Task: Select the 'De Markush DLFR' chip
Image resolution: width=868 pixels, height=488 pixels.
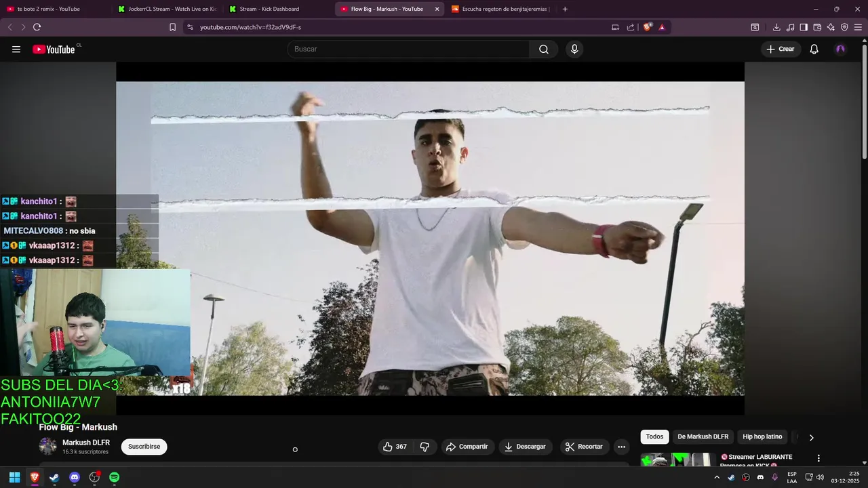Action: (x=703, y=437)
